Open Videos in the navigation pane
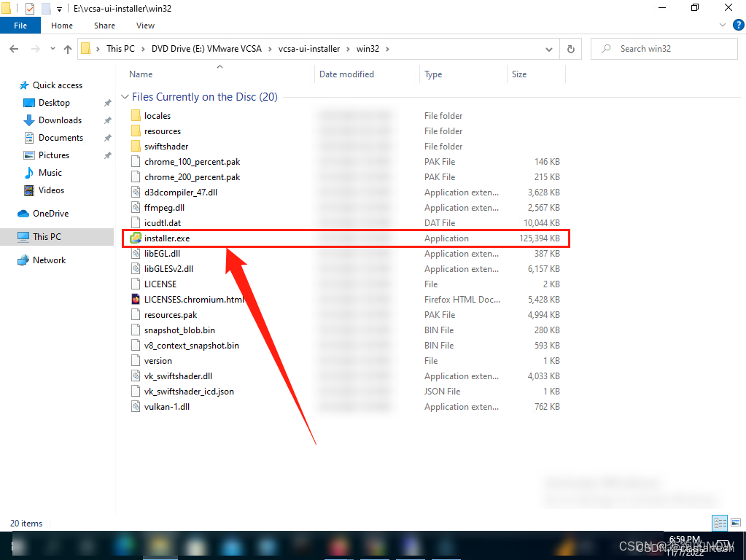This screenshot has width=746, height=560. click(x=51, y=190)
